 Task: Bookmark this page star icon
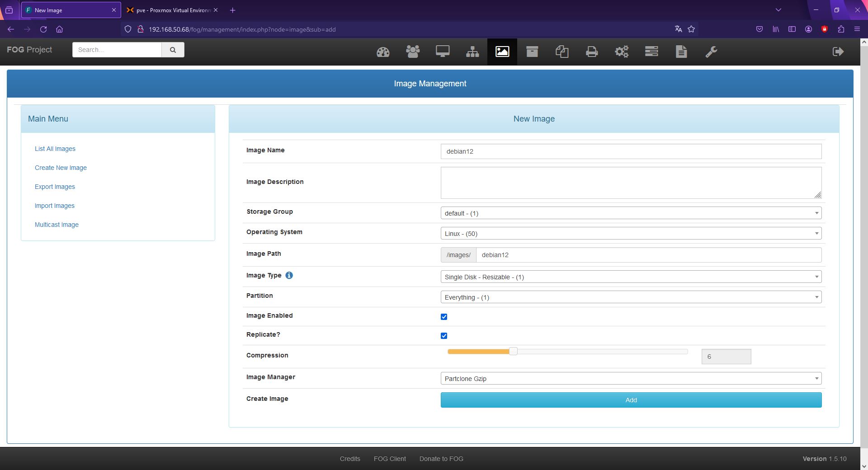point(691,29)
